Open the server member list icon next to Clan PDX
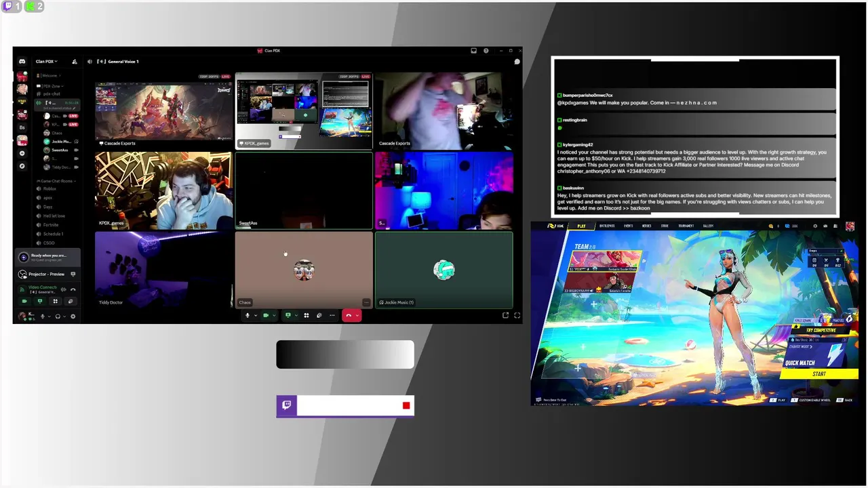868x488 pixels. 75,62
